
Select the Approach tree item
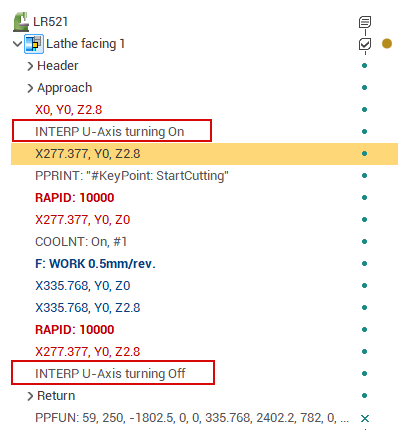pyautogui.click(x=65, y=88)
